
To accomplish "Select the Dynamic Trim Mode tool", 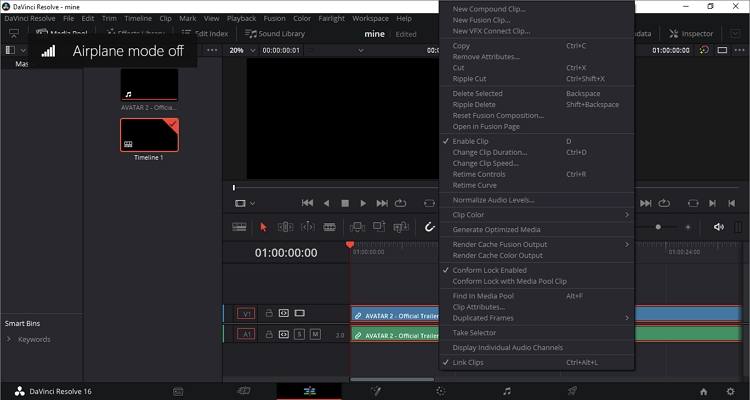I will (x=308, y=227).
